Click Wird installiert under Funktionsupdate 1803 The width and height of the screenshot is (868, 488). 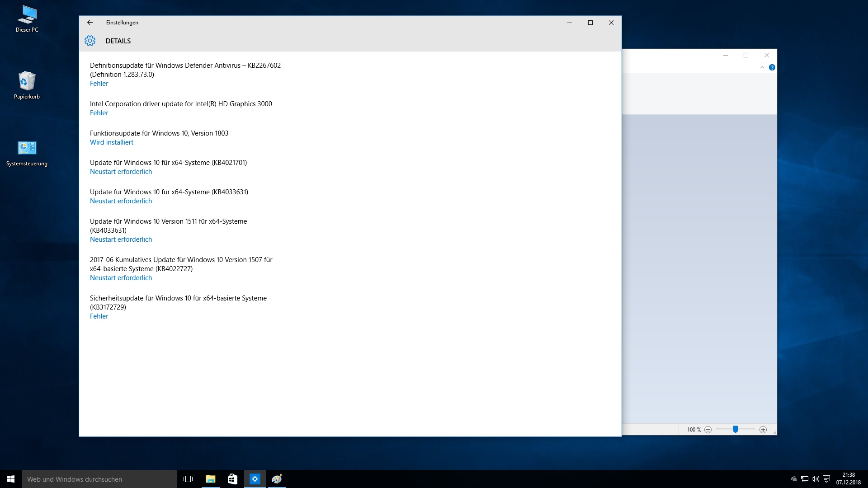(x=112, y=142)
